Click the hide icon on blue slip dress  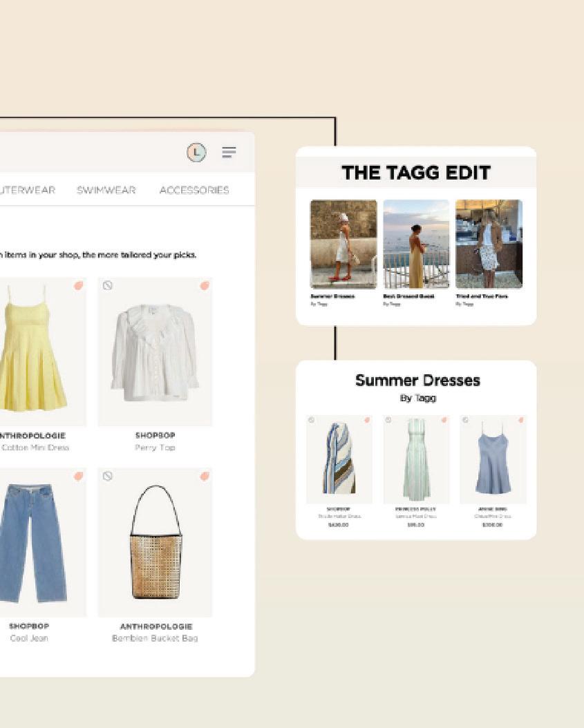click(x=466, y=420)
